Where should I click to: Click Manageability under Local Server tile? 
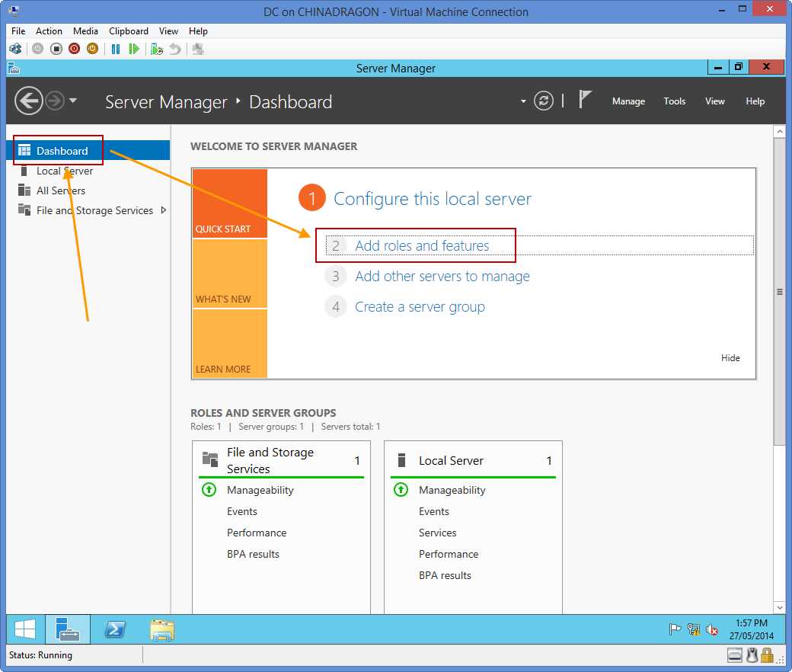[x=452, y=490]
